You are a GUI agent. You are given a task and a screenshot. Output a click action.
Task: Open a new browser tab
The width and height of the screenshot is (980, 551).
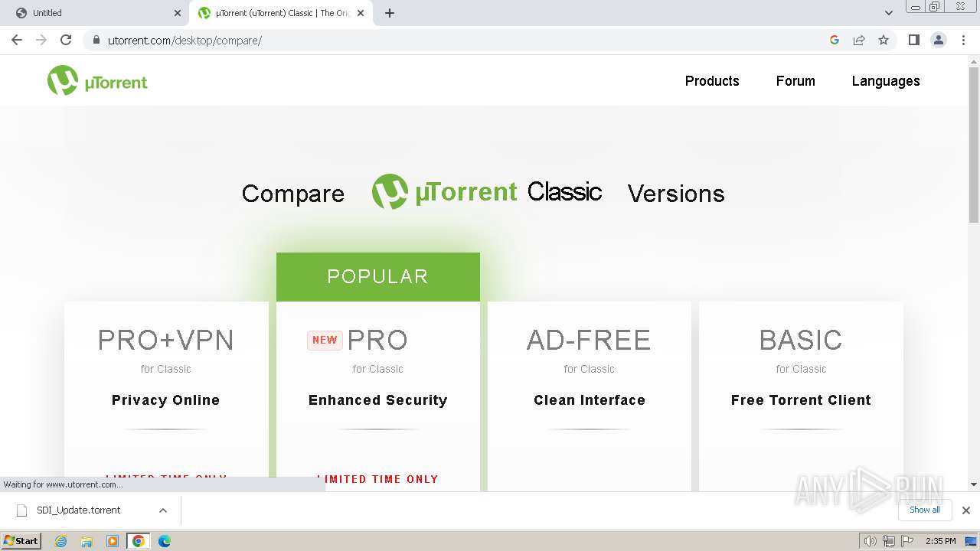(389, 13)
